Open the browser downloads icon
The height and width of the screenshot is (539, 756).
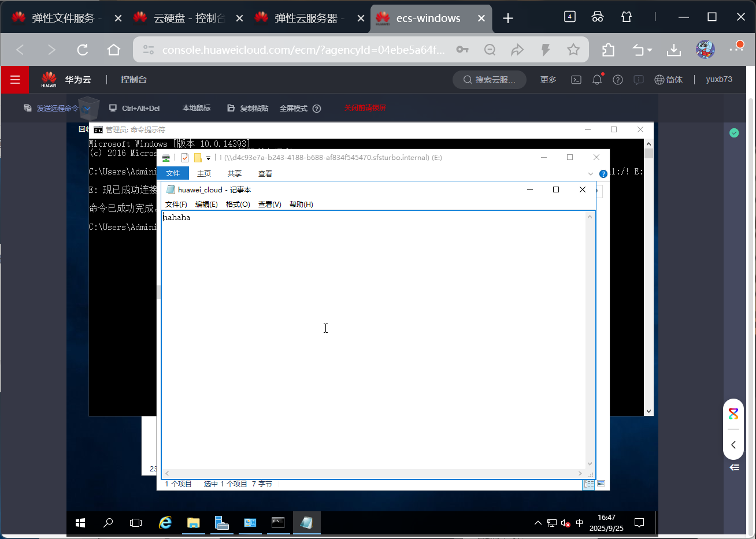click(674, 50)
